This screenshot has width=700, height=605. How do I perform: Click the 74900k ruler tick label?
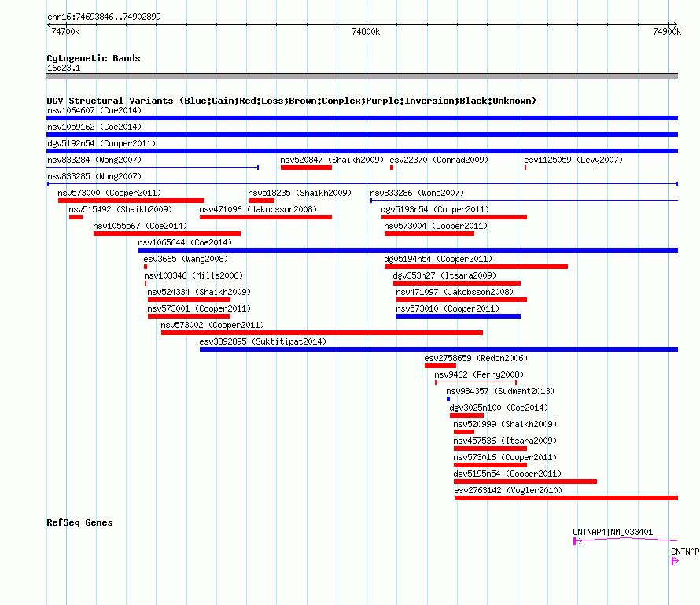pyautogui.click(x=667, y=31)
